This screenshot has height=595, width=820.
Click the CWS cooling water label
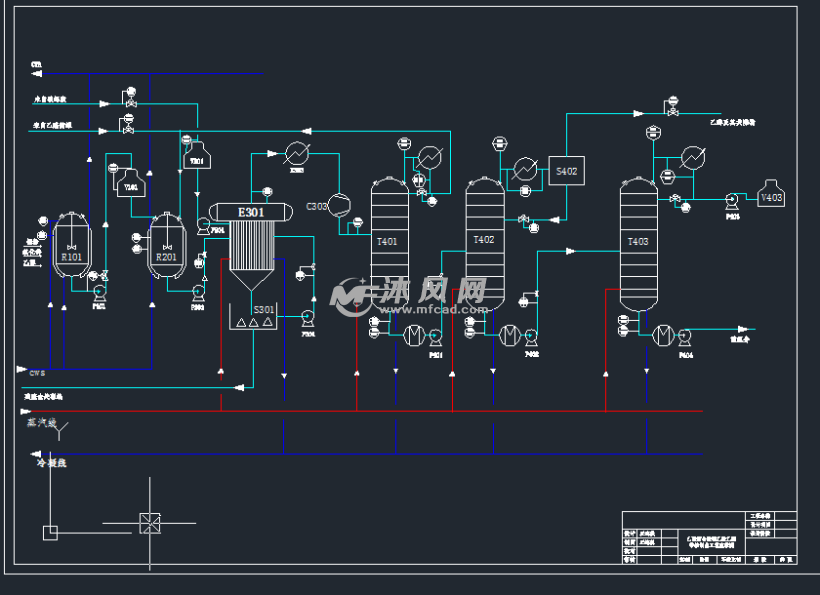[x=37, y=373]
